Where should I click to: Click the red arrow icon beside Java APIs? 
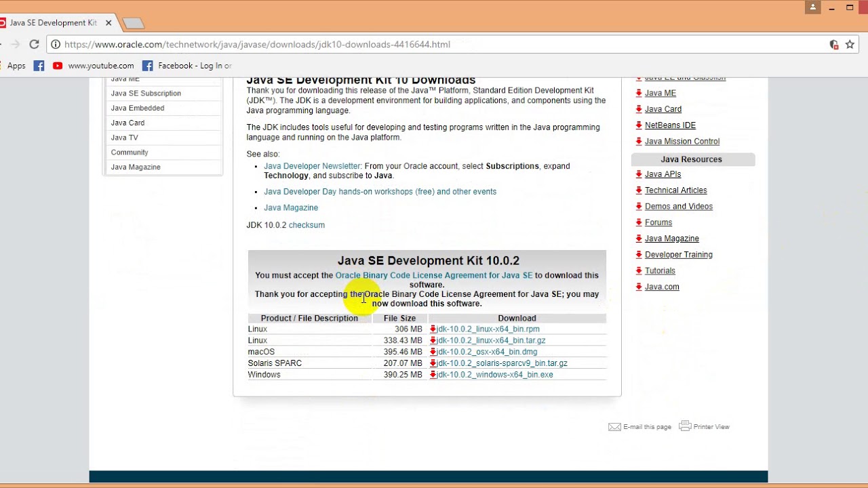click(639, 174)
